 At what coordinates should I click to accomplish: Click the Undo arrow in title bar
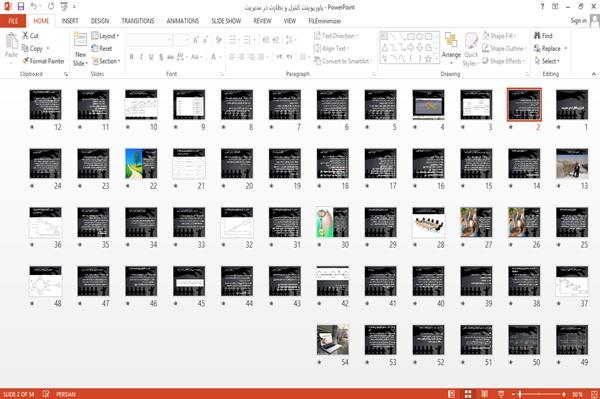[34, 6]
